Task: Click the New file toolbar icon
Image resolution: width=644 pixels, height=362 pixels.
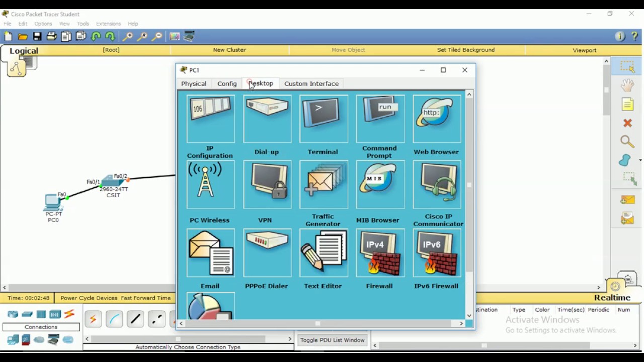Action: (8, 36)
